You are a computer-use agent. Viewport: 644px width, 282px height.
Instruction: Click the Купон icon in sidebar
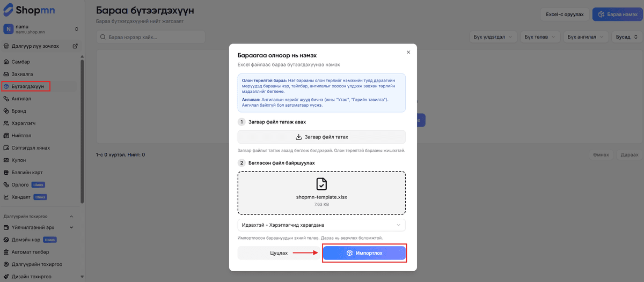[6, 160]
